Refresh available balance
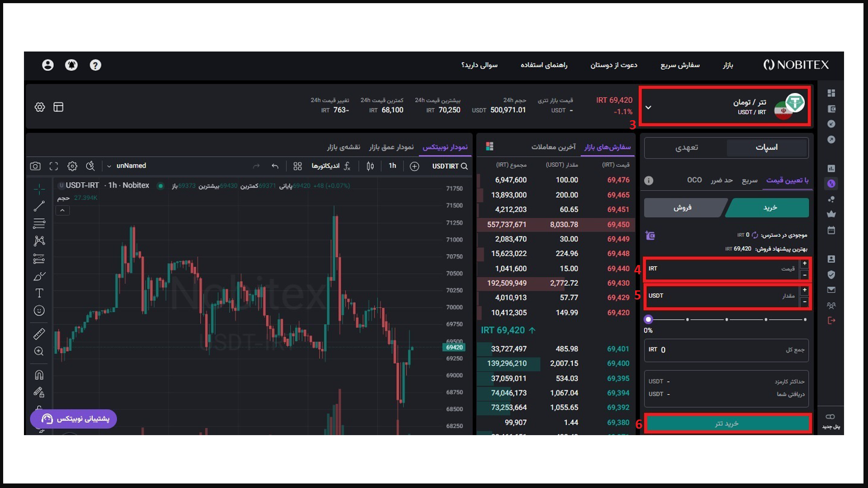Image resolution: width=868 pixels, height=488 pixels. 755,235
